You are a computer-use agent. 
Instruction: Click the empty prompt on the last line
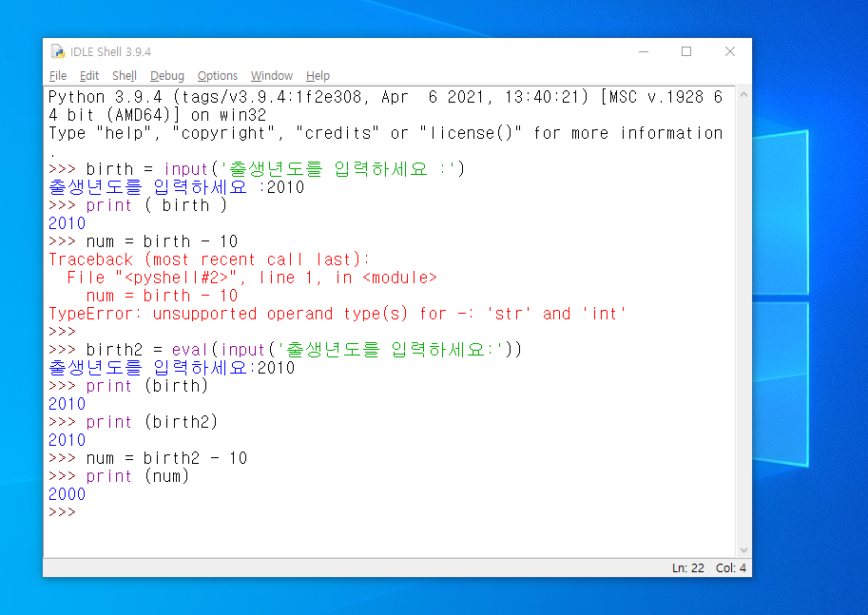point(62,512)
